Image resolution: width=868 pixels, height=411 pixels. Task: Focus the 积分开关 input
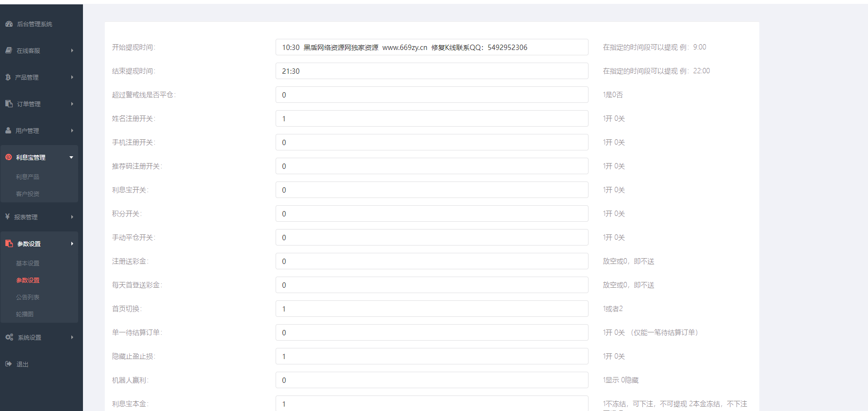[x=432, y=214]
